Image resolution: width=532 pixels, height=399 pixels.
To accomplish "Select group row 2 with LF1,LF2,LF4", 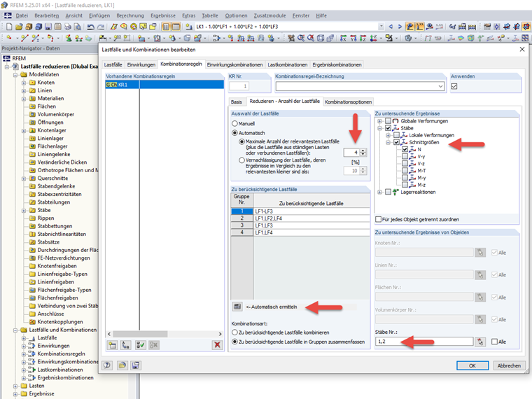I will click(300, 218).
